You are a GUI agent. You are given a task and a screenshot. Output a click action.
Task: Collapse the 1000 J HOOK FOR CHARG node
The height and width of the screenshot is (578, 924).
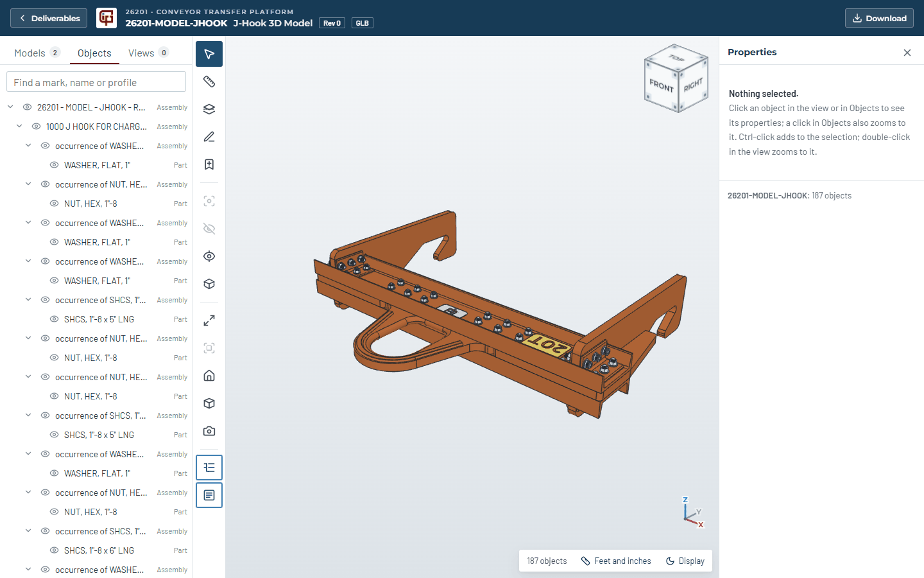coord(19,127)
